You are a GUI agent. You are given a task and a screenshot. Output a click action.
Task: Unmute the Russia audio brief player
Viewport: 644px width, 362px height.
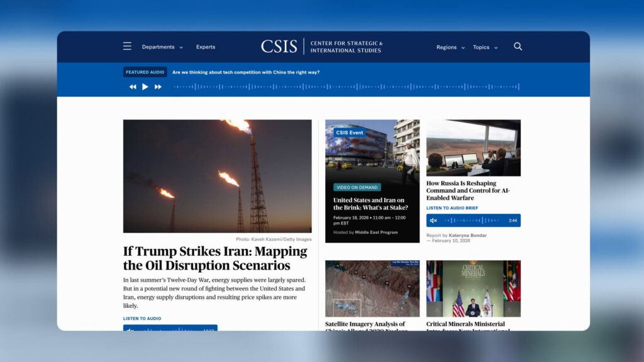pyautogui.click(x=433, y=221)
